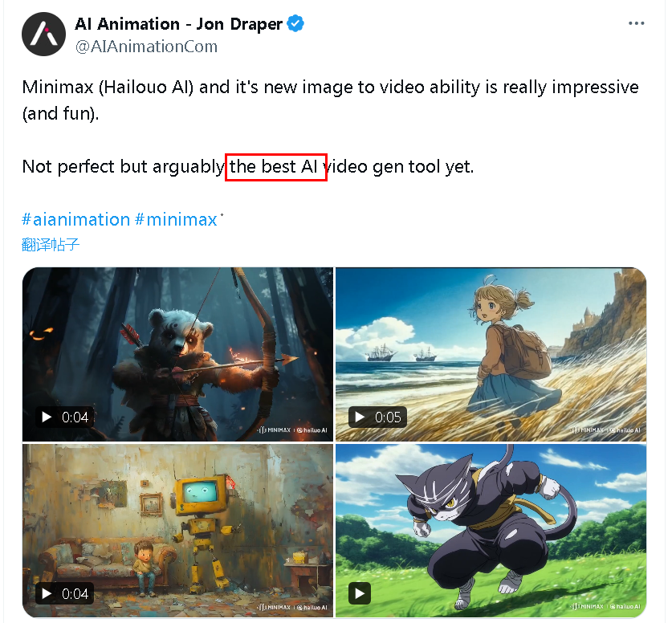Click the blue verified badge
Viewport: 672px width, 623px height.
tap(295, 23)
